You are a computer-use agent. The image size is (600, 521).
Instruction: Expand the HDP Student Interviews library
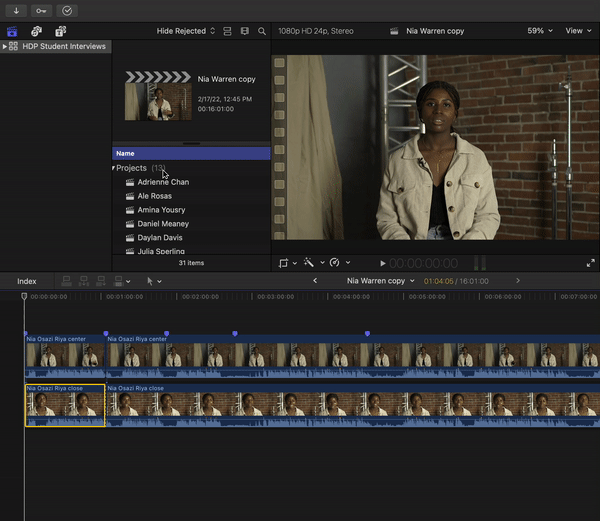click(5, 47)
